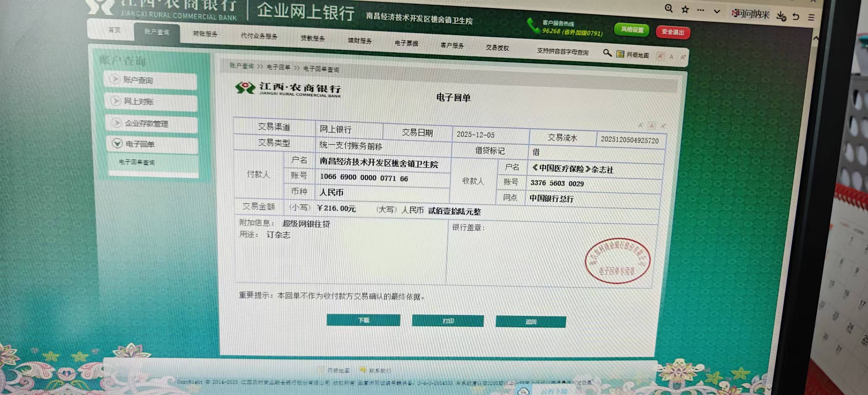
Task: Click the 下载 download button
Action: pos(363,320)
